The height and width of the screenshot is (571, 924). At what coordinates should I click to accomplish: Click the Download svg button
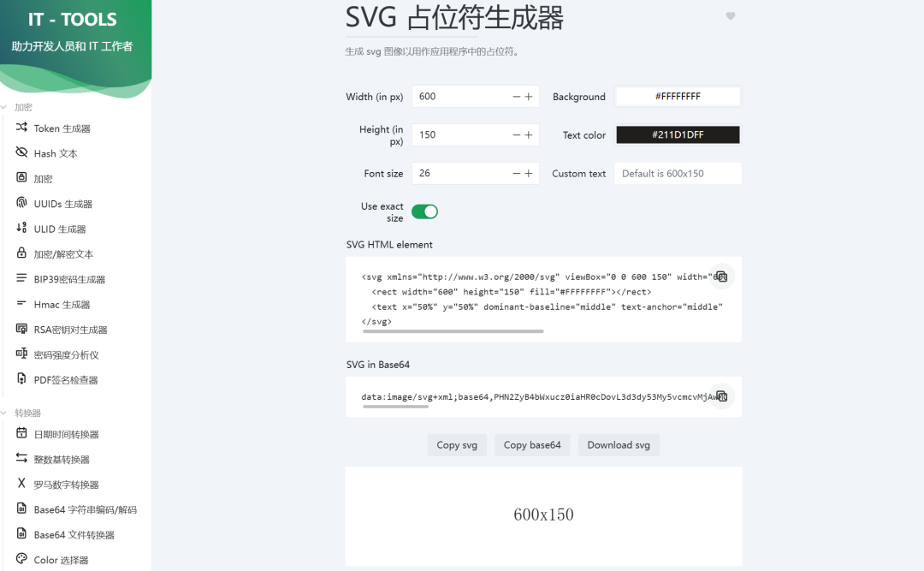tap(619, 444)
